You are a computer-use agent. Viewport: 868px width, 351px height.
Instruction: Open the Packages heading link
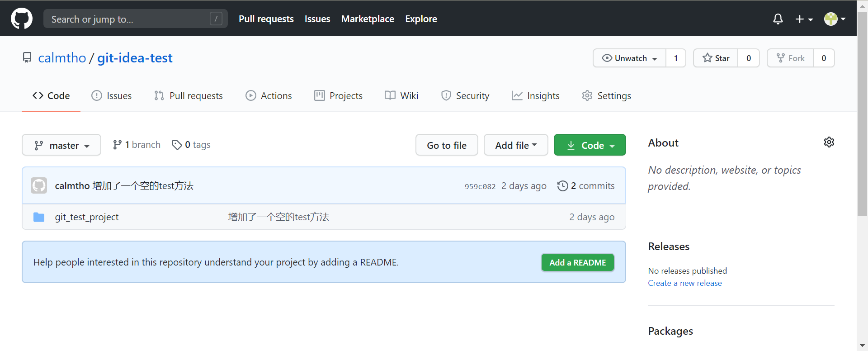[670, 331]
